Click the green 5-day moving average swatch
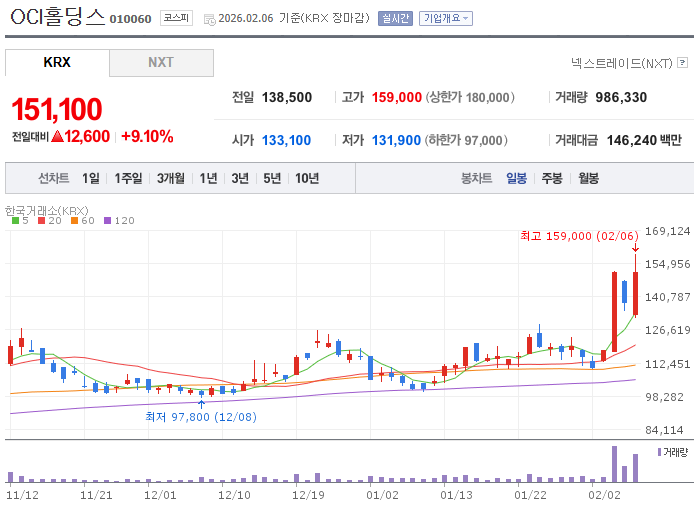 tap(15, 221)
